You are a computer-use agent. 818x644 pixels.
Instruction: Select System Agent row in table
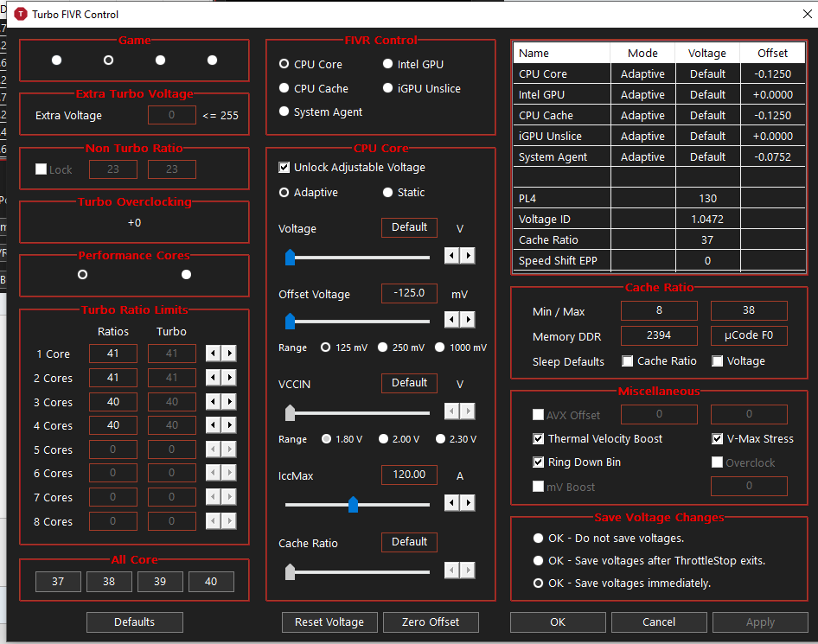tap(660, 156)
